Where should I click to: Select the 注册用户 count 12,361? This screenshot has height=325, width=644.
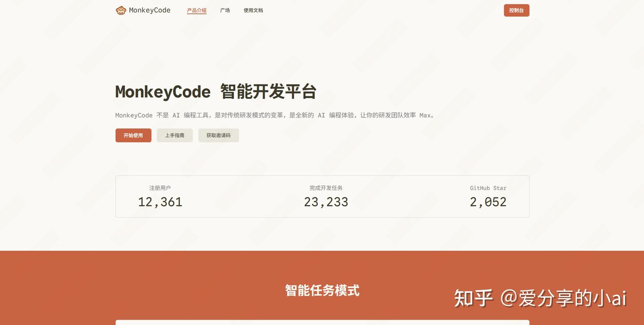160,202
